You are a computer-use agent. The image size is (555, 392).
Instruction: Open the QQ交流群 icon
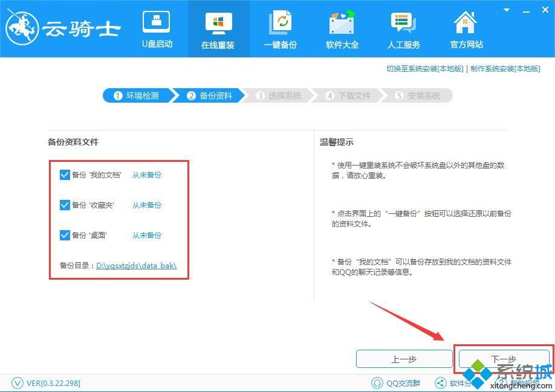377,383
